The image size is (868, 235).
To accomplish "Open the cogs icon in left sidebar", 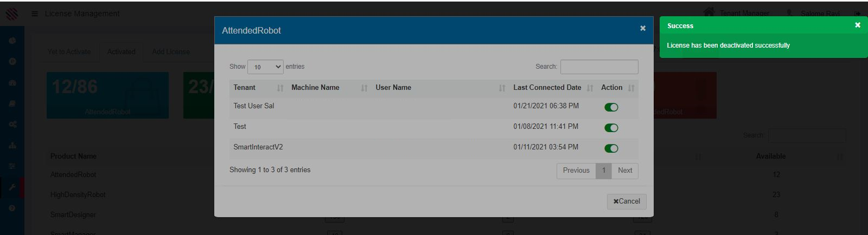I will [x=12, y=124].
